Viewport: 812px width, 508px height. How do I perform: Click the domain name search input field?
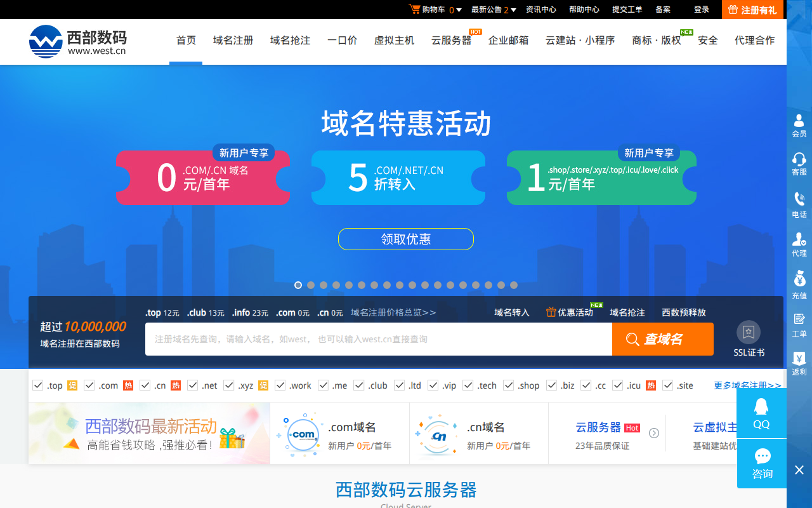(x=379, y=339)
